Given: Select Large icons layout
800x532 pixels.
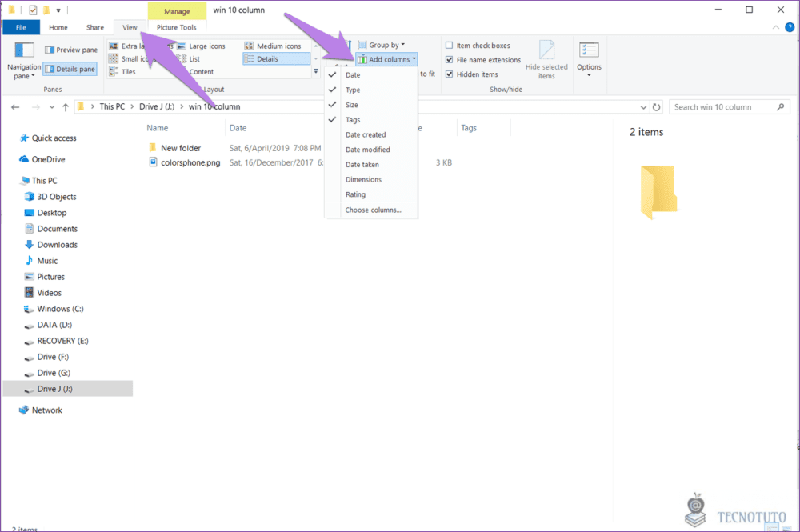Looking at the screenshot, I should click(x=201, y=46).
